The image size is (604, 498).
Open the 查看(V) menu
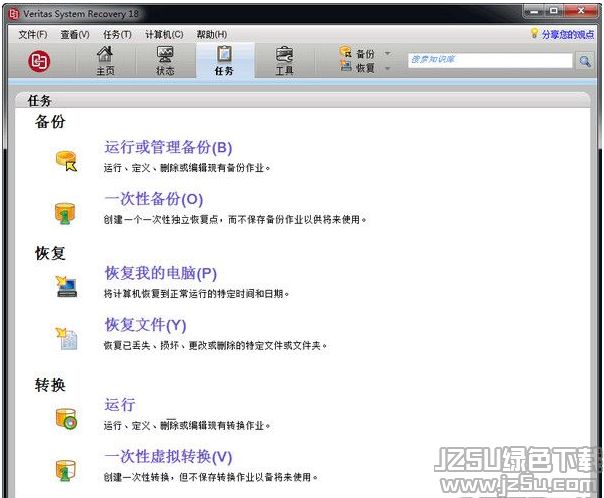pos(75,35)
